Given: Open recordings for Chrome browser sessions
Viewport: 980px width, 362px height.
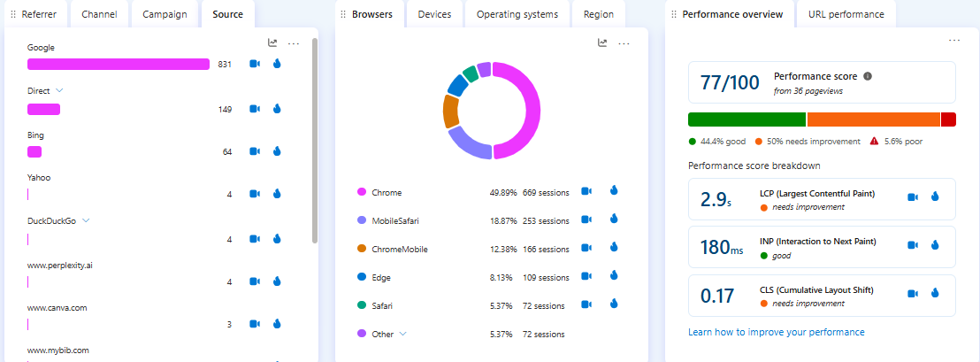Looking at the screenshot, I should click(x=586, y=191).
